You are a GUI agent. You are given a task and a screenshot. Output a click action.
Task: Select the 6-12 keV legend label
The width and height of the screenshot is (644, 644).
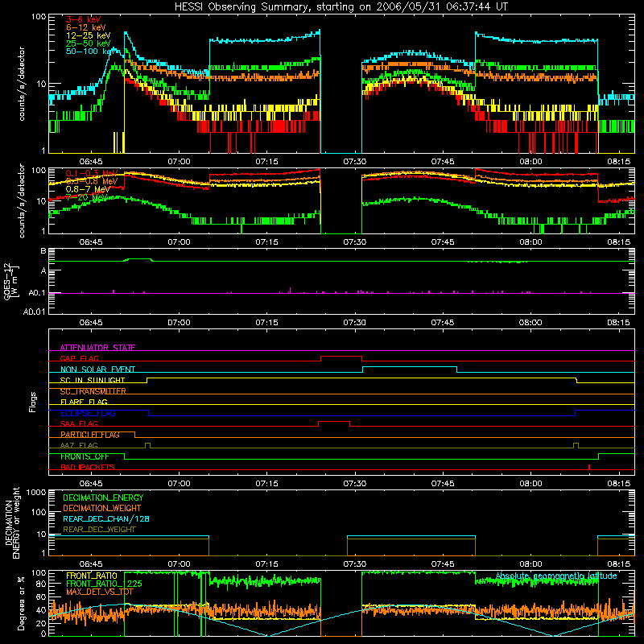click(86, 27)
